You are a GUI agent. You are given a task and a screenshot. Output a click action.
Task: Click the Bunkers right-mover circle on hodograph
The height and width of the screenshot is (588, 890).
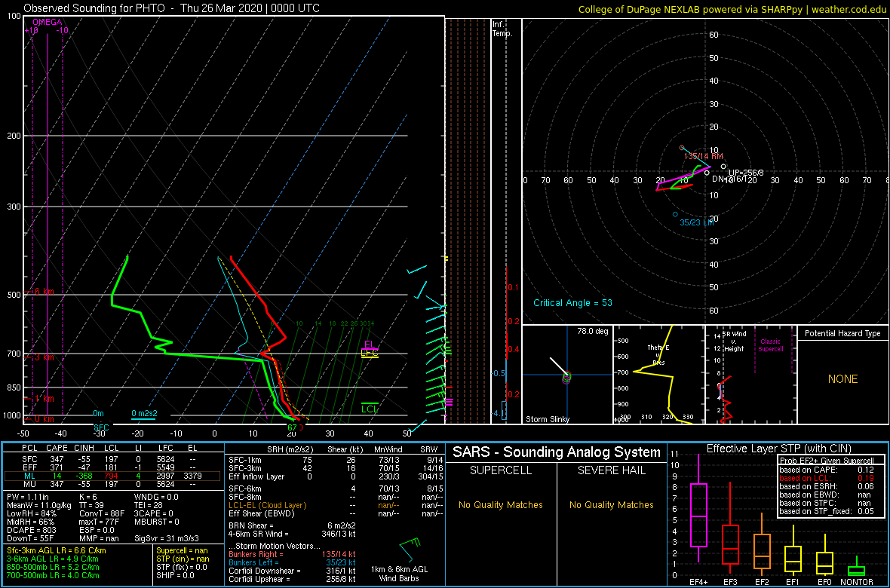pos(682,148)
